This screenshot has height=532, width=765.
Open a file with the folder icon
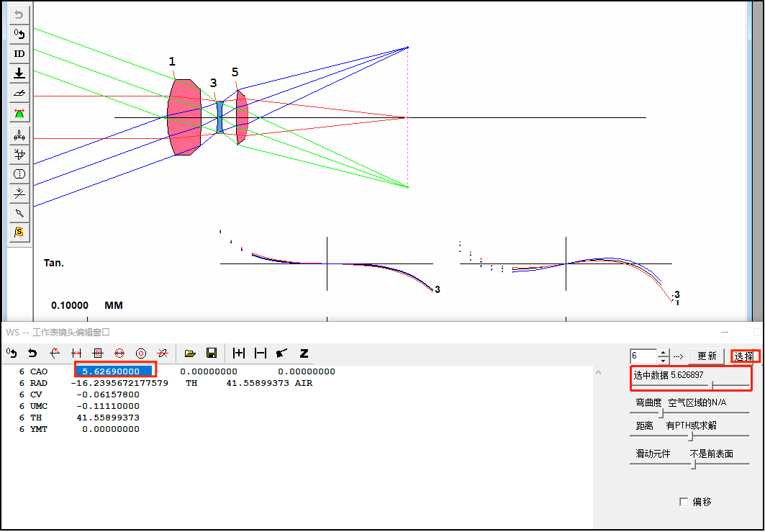click(190, 353)
